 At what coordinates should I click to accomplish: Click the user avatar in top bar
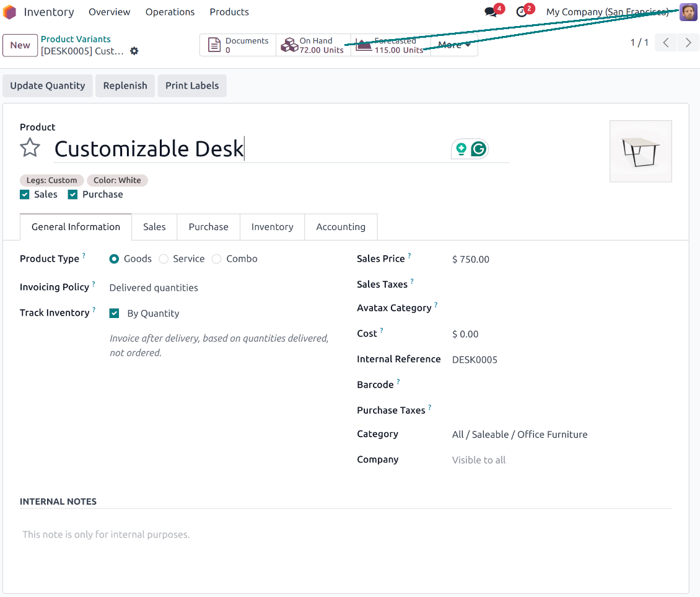coord(688,12)
